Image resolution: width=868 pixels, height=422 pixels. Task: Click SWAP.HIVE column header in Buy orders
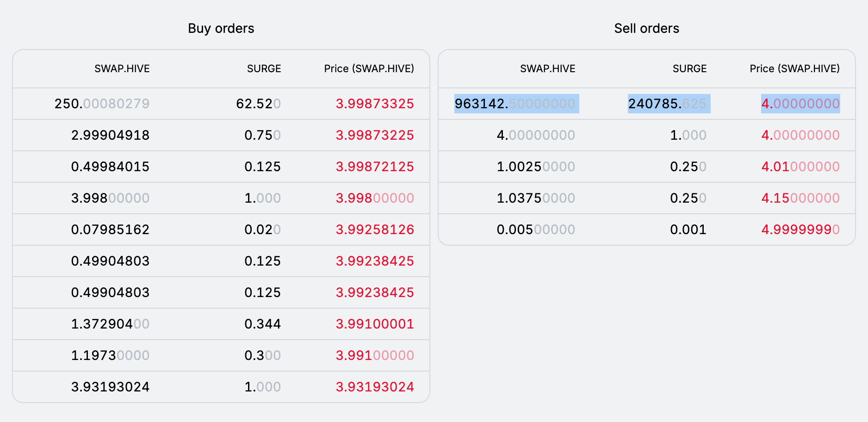click(122, 69)
